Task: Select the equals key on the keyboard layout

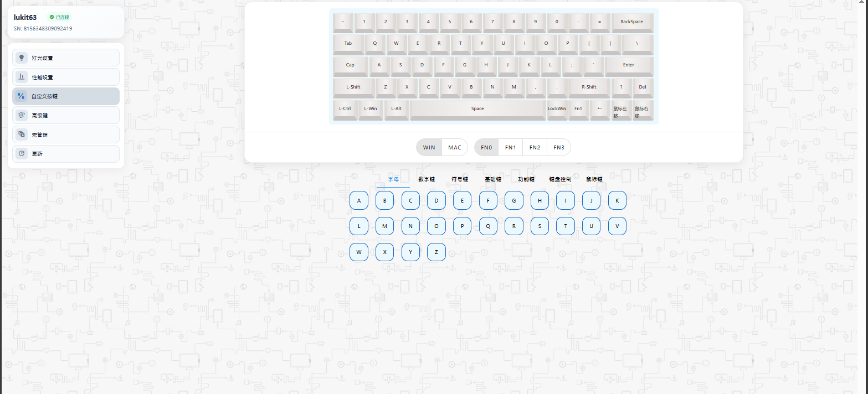Action: [600, 23]
